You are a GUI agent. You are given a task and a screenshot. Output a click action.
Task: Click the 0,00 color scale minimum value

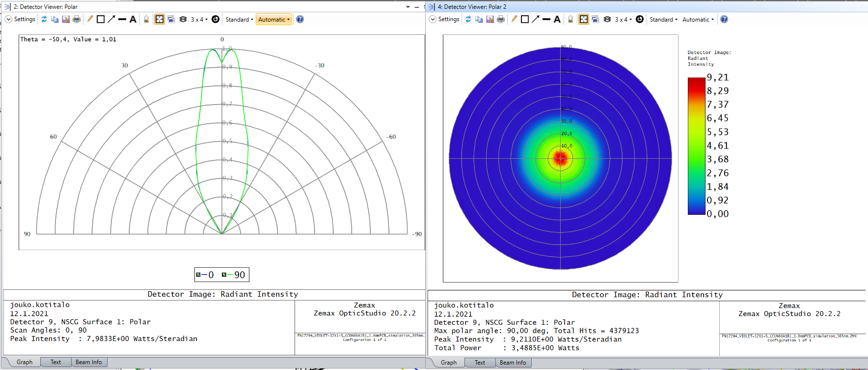[x=718, y=214]
